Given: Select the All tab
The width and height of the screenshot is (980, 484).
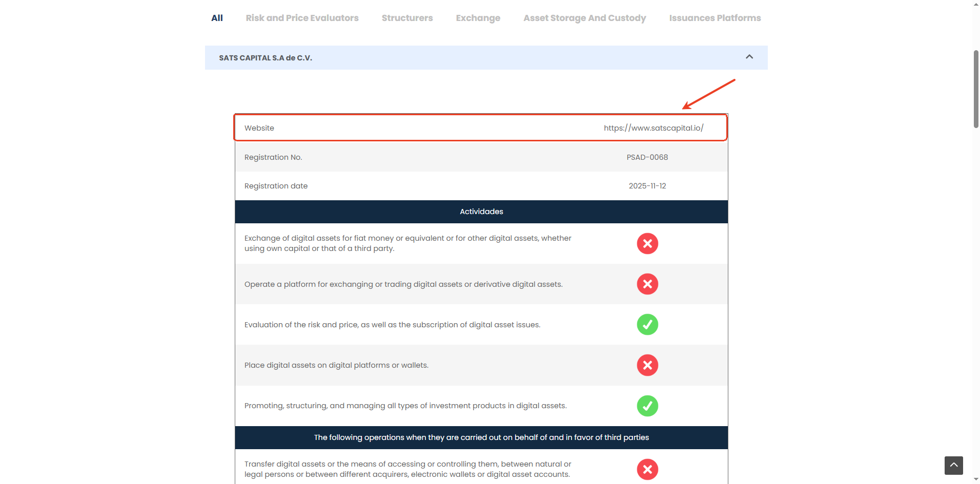Looking at the screenshot, I should click(217, 18).
